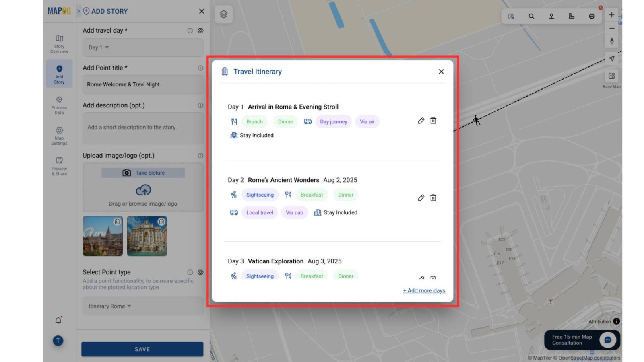Open the user profile avatar T
Image resolution: width=644 pixels, height=362 pixels.
point(58,341)
